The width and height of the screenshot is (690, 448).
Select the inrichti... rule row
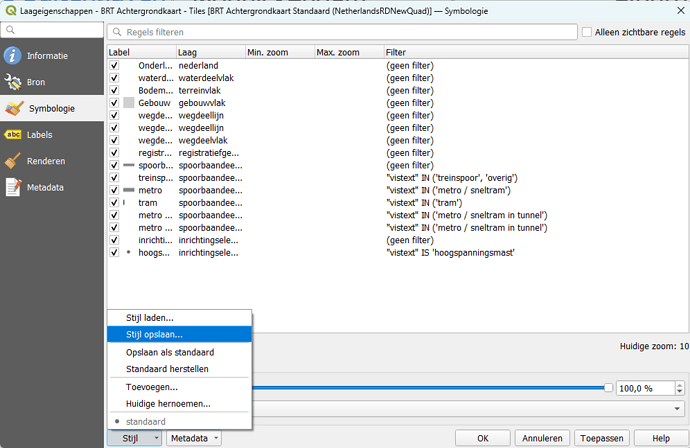click(398, 240)
